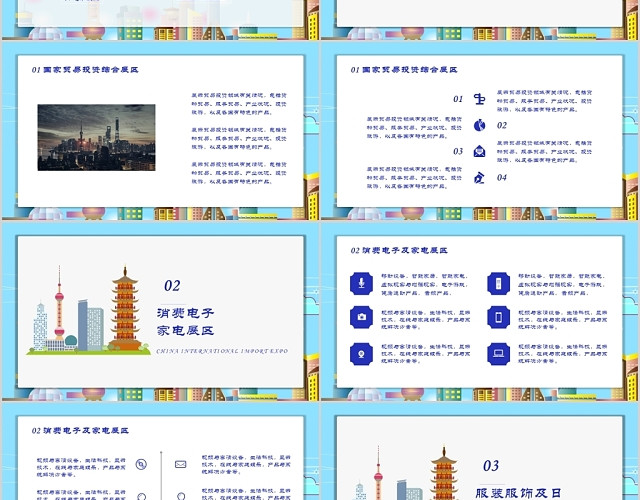640x500 pixels.
Task: Click 'CHINA INTERNATIONAL IMPORT EXPO' subtitle
Action: 222,351
